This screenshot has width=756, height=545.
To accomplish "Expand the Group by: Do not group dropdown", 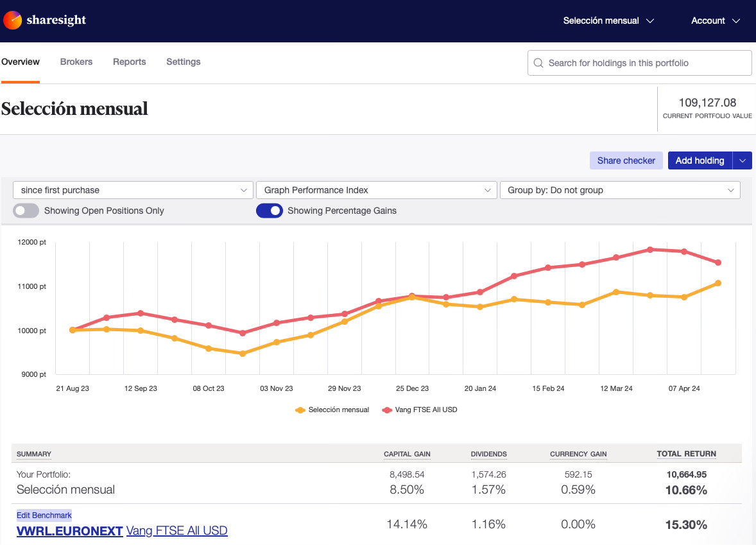I will (620, 190).
